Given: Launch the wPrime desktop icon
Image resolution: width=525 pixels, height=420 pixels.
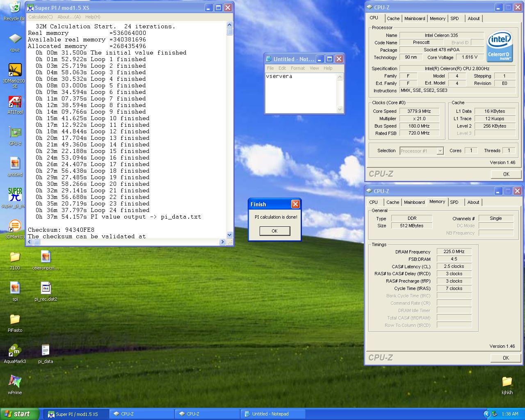Looking at the screenshot, I should click(15, 382).
